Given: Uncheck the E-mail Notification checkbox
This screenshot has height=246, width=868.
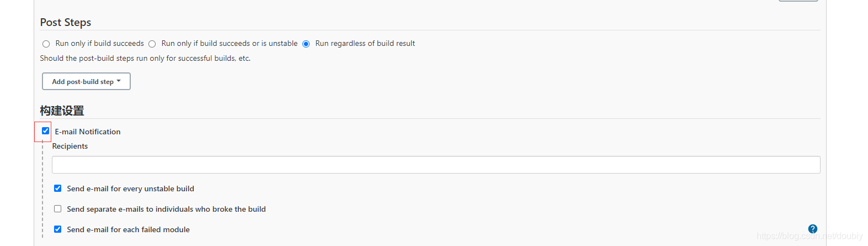Looking at the screenshot, I should (46, 131).
